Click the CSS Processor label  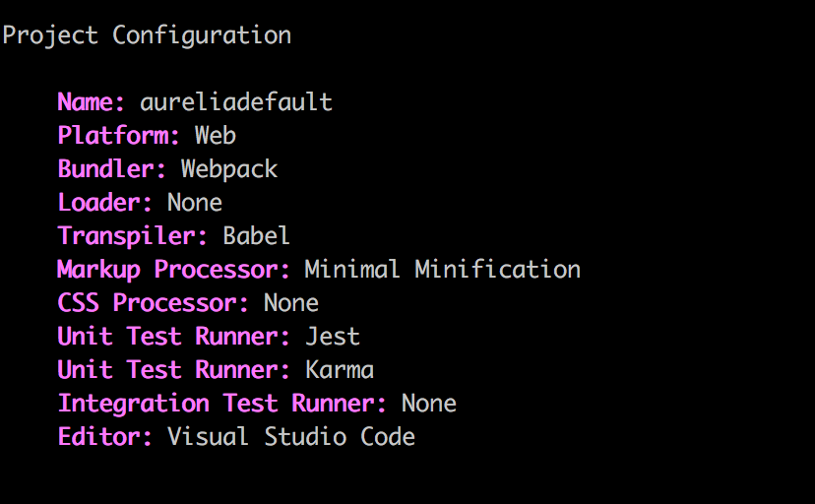pyautogui.click(x=154, y=303)
